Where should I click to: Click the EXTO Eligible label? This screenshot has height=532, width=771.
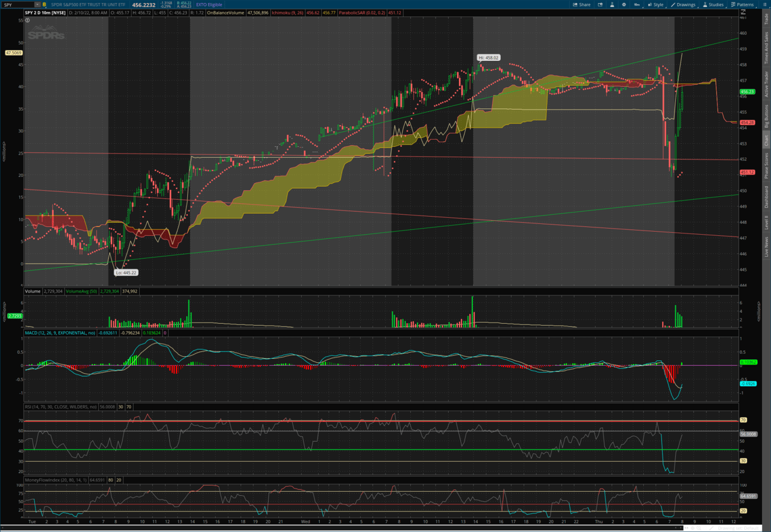coord(209,5)
